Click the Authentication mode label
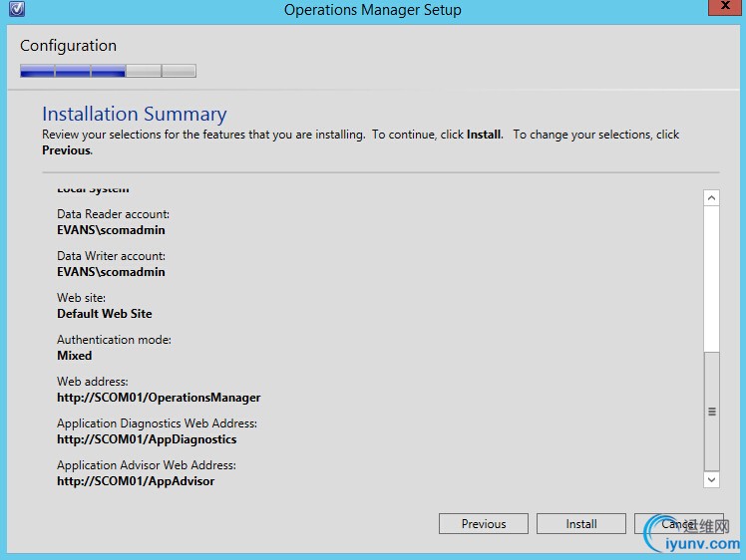 click(114, 340)
